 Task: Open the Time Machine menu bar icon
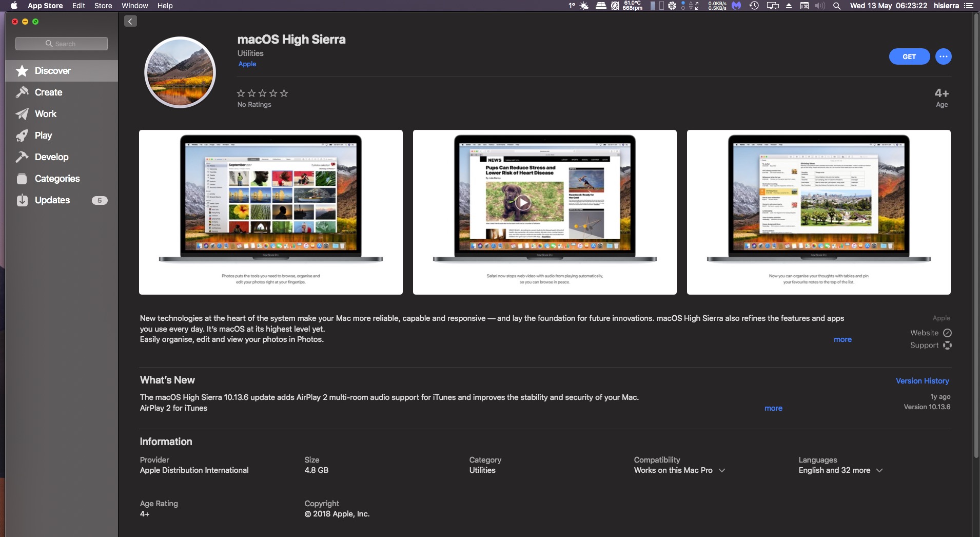click(x=754, y=6)
